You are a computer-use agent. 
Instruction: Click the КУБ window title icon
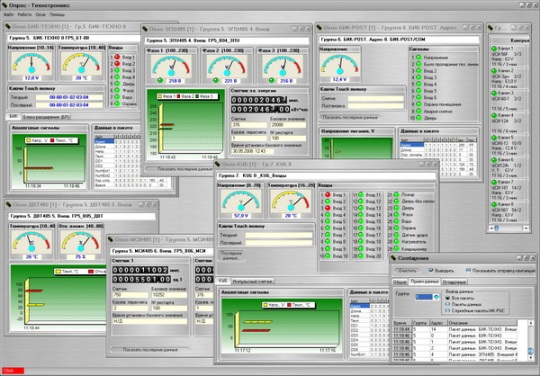click(217, 164)
